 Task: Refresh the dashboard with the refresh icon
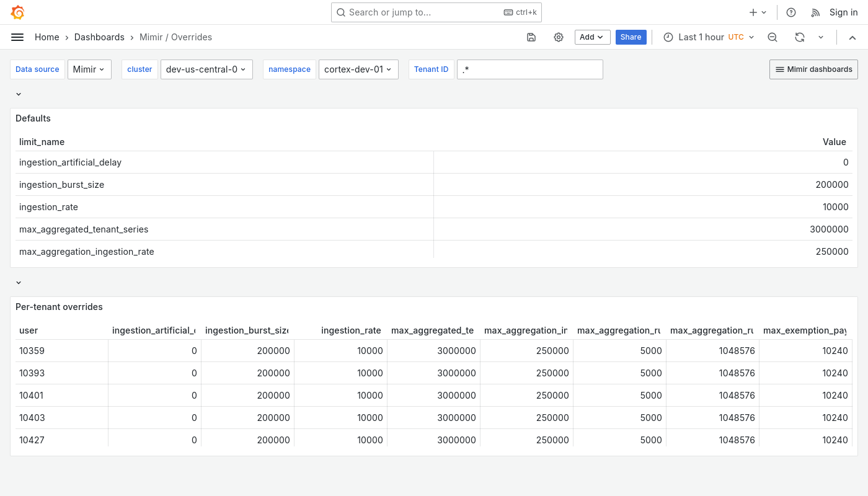coord(800,37)
